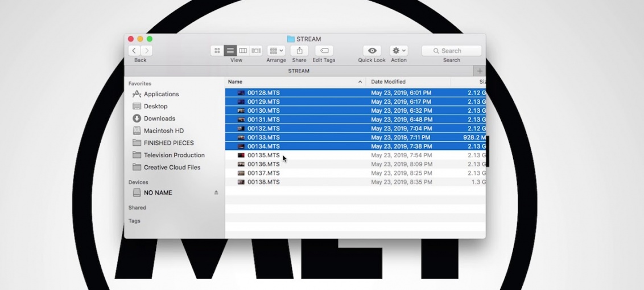The image size is (644, 290).
Task: Open Creative Cloud Files in sidebar
Action: [172, 168]
